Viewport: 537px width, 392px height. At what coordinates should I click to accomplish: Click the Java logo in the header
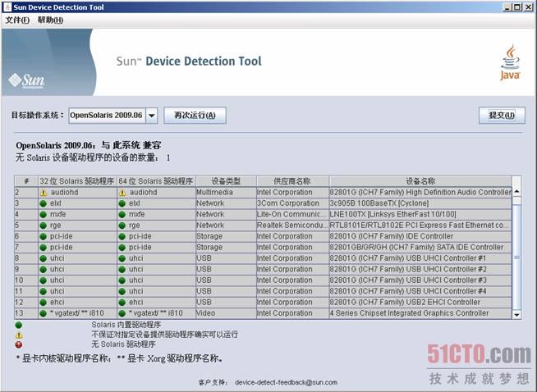tap(510, 62)
